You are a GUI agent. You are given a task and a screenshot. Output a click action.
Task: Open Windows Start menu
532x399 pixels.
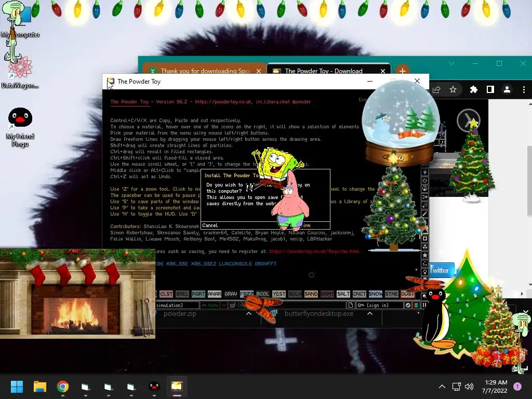(17, 387)
